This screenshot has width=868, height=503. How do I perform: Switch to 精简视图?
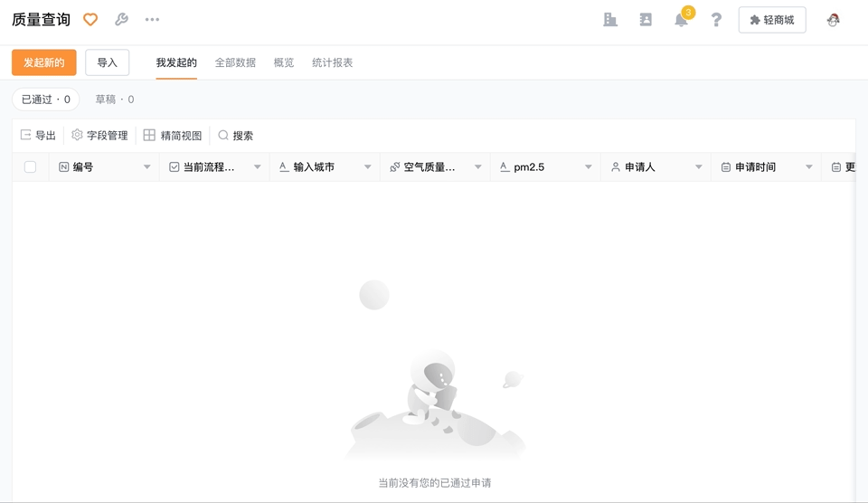tap(173, 136)
